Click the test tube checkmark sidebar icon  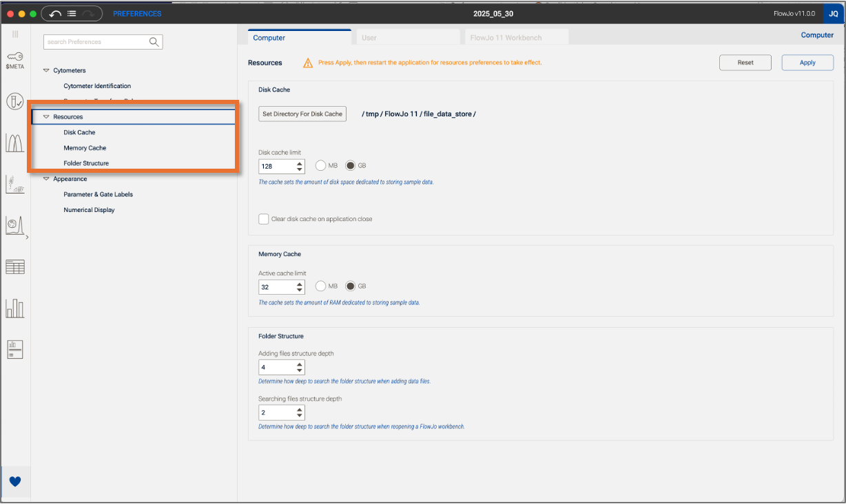click(x=15, y=102)
